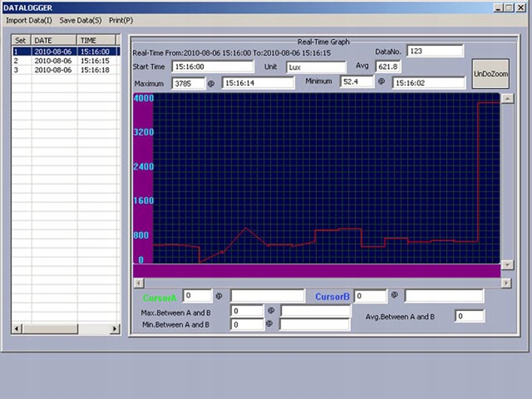Click the CursorA value field
The width and height of the screenshot is (532, 399).
[x=197, y=296]
